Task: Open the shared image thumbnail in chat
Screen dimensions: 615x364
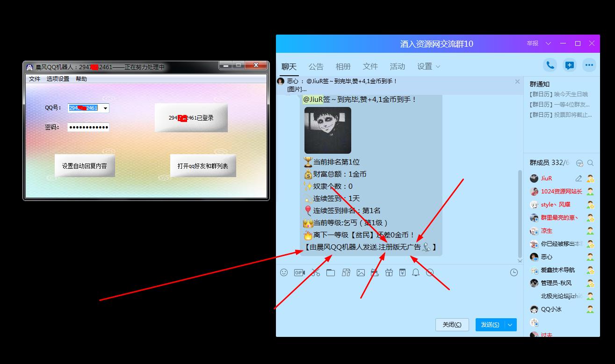Action: tap(328, 130)
